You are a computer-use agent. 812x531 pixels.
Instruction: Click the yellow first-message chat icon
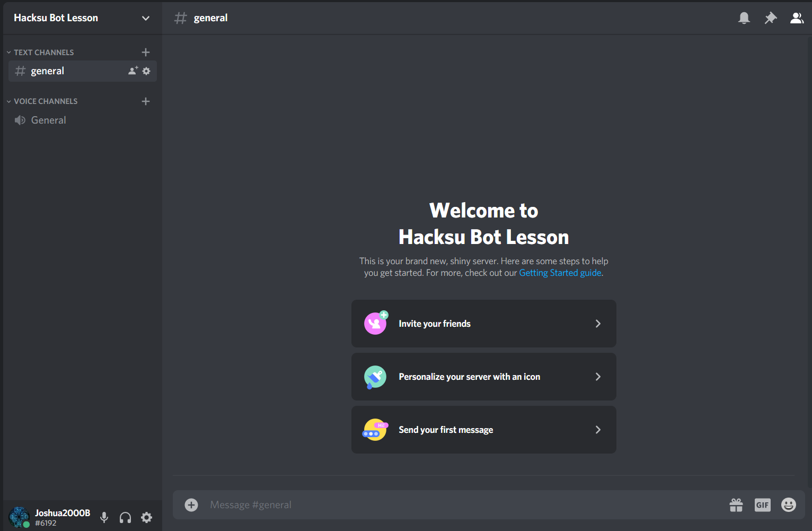click(375, 430)
